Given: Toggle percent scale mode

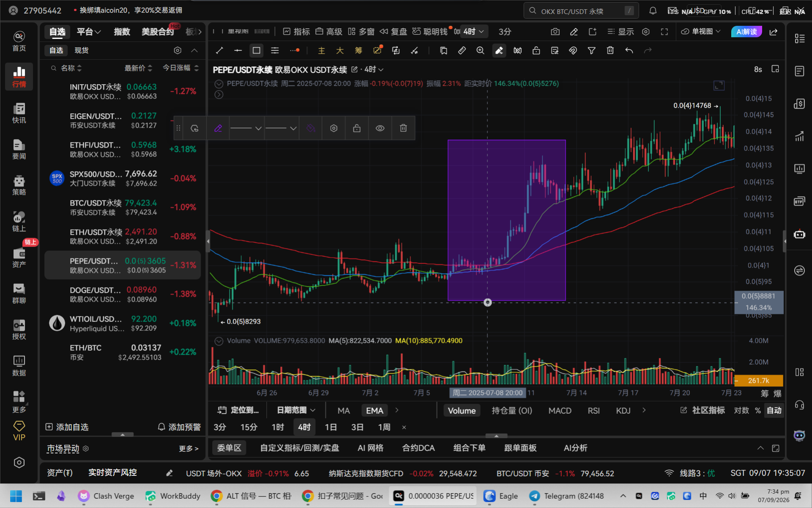Looking at the screenshot, I should [757, 410].
